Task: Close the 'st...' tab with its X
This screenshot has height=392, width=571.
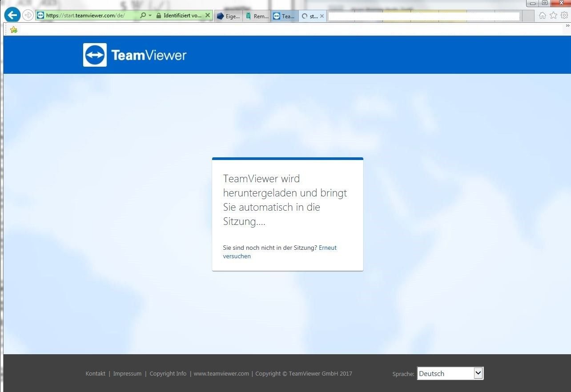Action: 322,16
